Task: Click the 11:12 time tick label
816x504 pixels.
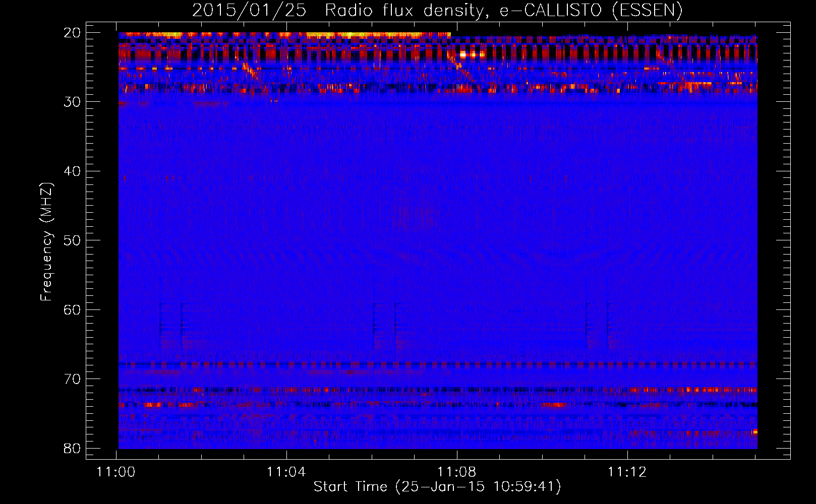Action: click(627, 472)
